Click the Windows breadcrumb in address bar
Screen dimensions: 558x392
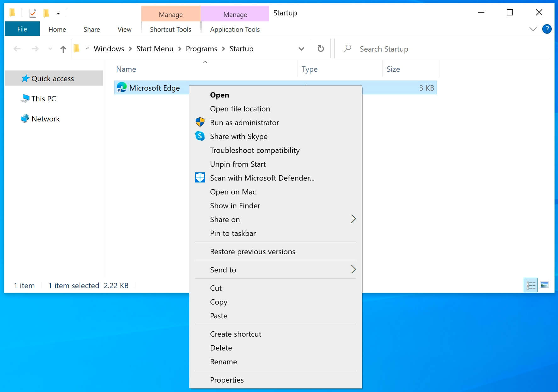tap(109, 49)
